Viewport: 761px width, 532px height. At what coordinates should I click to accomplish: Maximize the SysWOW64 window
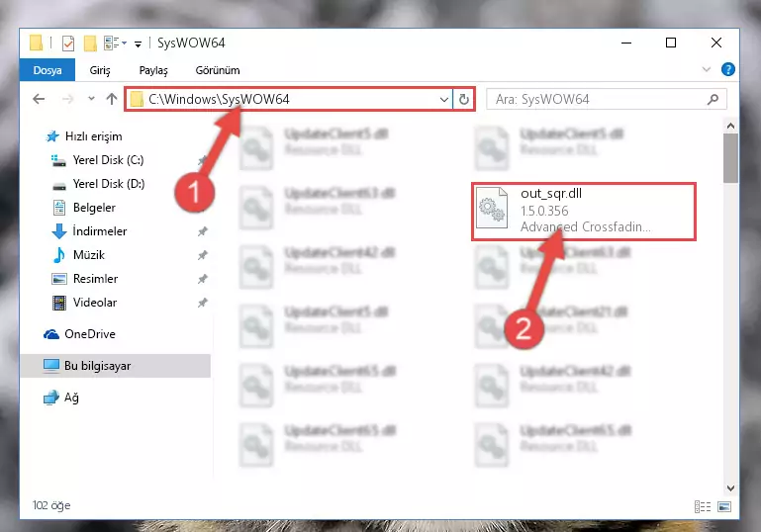(671, 44)
